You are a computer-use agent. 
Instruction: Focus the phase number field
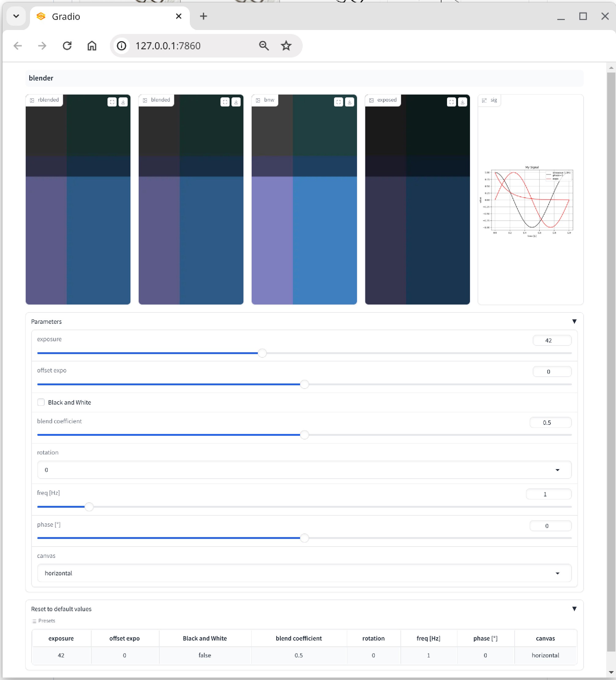(550, 525)
